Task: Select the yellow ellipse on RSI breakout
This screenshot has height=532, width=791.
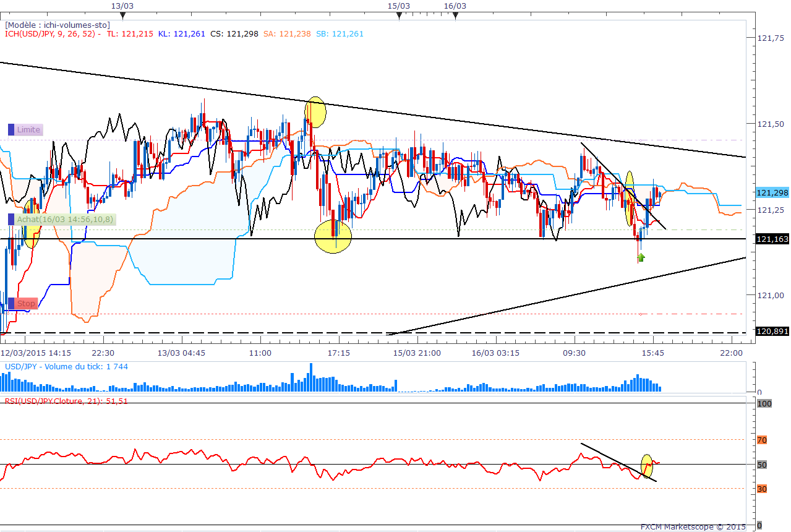Action: point(648,466)
